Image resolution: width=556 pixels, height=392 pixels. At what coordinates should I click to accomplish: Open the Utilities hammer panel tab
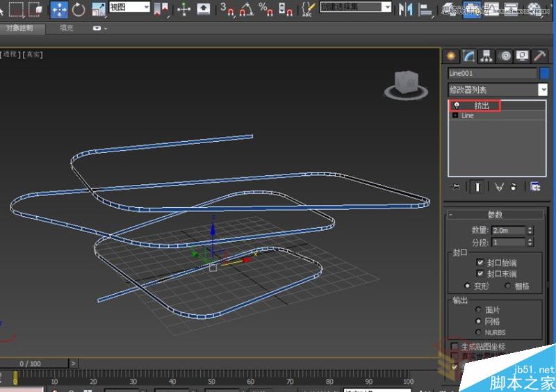pos(539,56)
